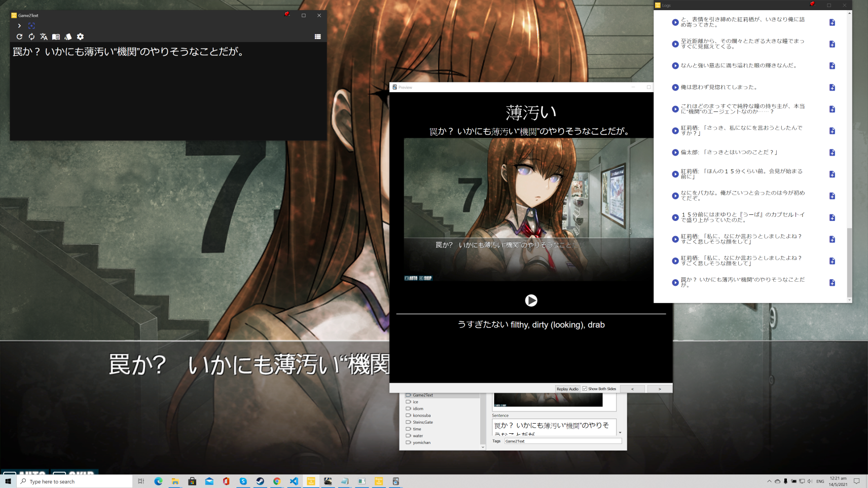
Task: Click the Sentence field dropdown arrow
Action: pos(620,433)
